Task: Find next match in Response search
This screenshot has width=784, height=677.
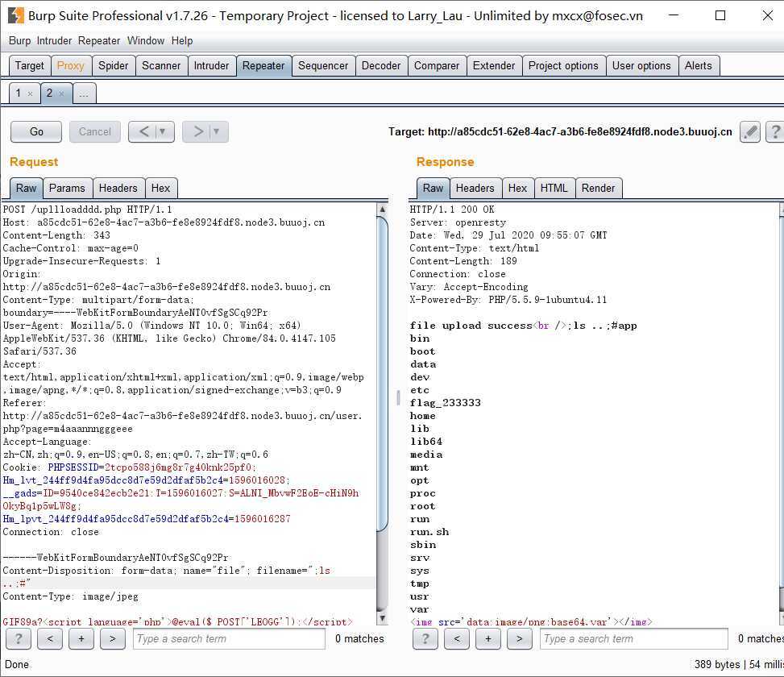Action: pos(520,638)
